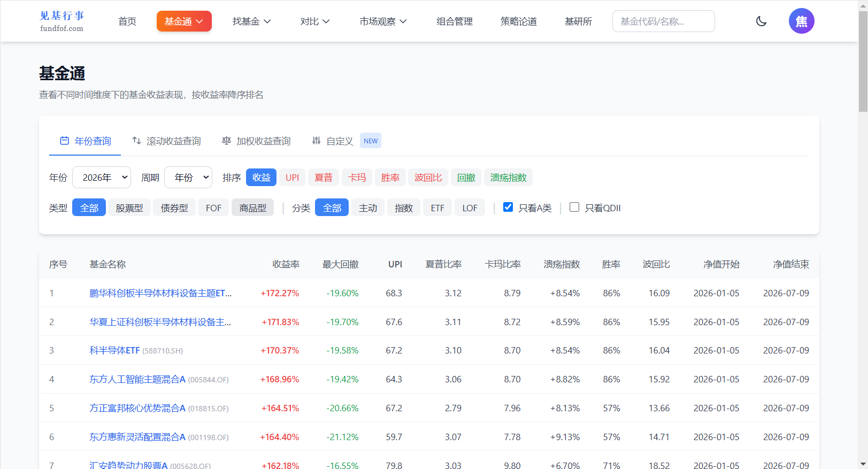This screenshot has width=868, height=469.
Task: Expand the 市场观察 menu
Action: point(383,21)
